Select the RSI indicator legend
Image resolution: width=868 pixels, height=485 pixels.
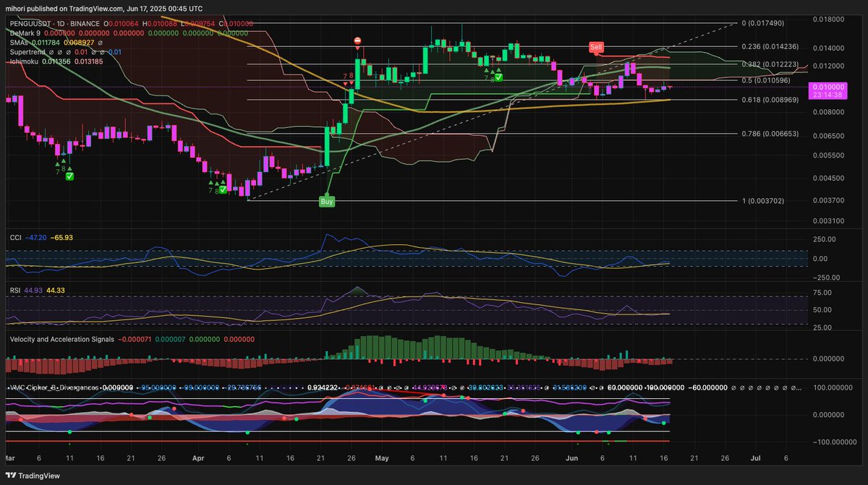pyautogui.click(x=14, y=291)
